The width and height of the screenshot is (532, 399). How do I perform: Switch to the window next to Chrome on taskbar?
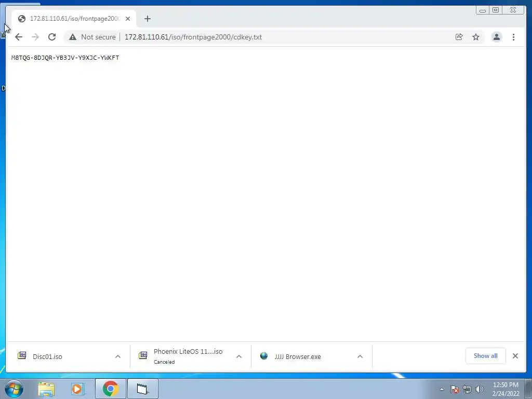click(142, 389)
